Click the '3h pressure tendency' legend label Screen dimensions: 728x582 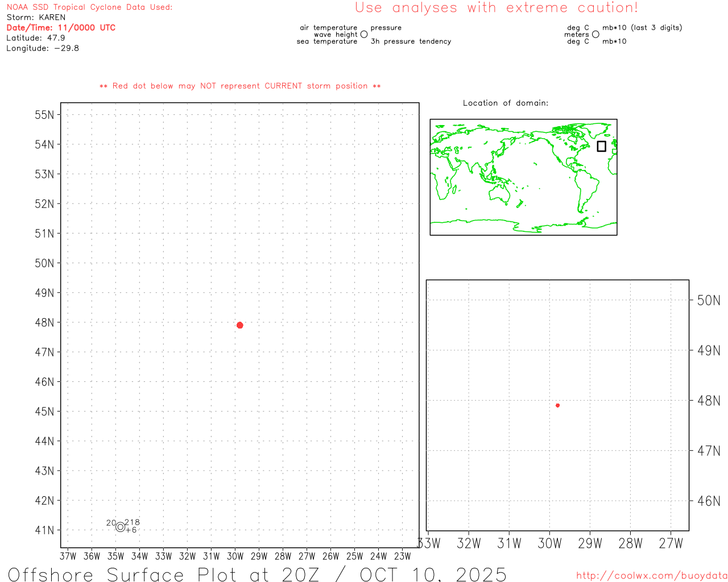point(411,41)
